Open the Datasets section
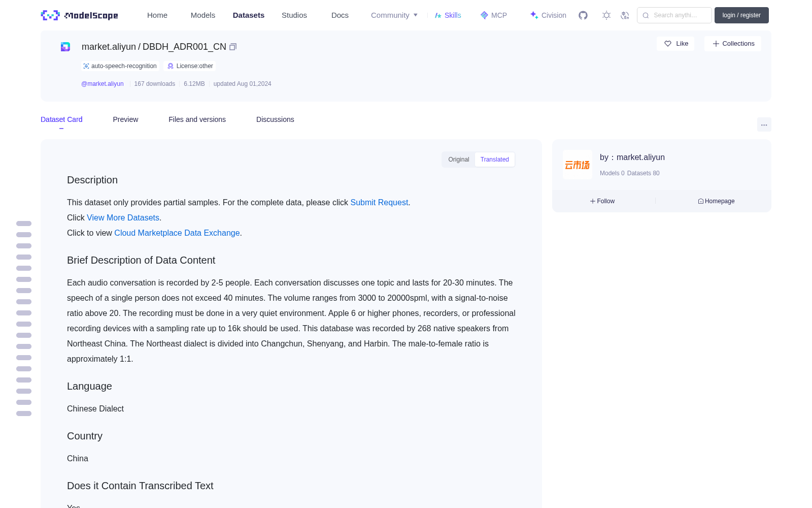Image resolution: width=812 pixels, height=508 pixels. [249, 15]
